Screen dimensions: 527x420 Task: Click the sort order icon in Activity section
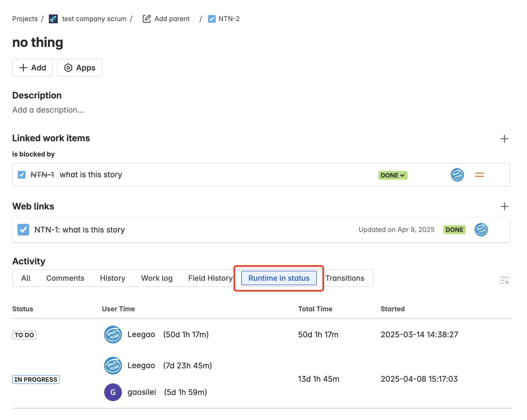pos(504,280)
